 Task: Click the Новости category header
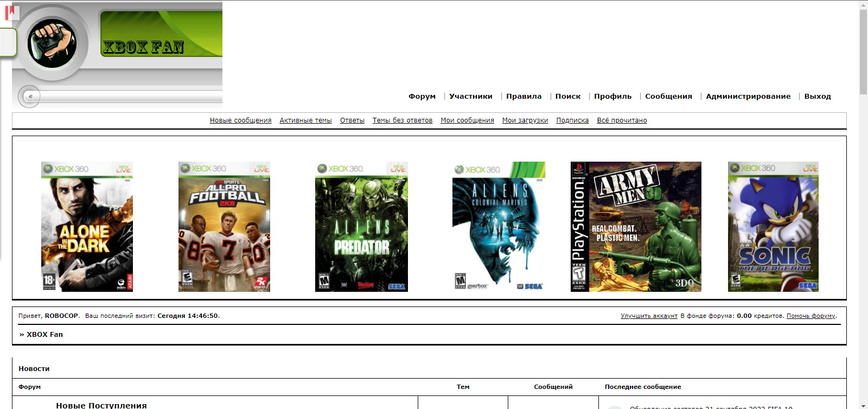pyautogui.click(x=34, y=369)
